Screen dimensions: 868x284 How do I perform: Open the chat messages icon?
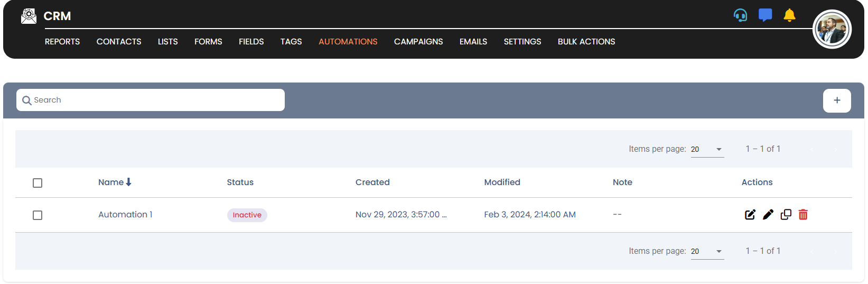(765, 15)
